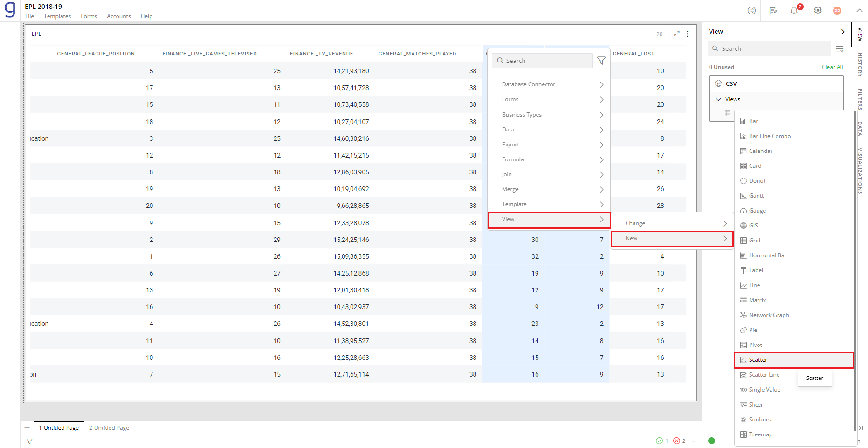This screenshot has width=868, height=448.
Task: Select the Calendar visualization icon
Action: (743, 151)
